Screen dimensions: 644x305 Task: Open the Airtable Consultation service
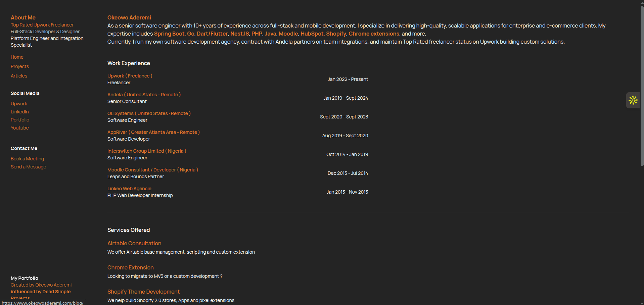point(134,243)
